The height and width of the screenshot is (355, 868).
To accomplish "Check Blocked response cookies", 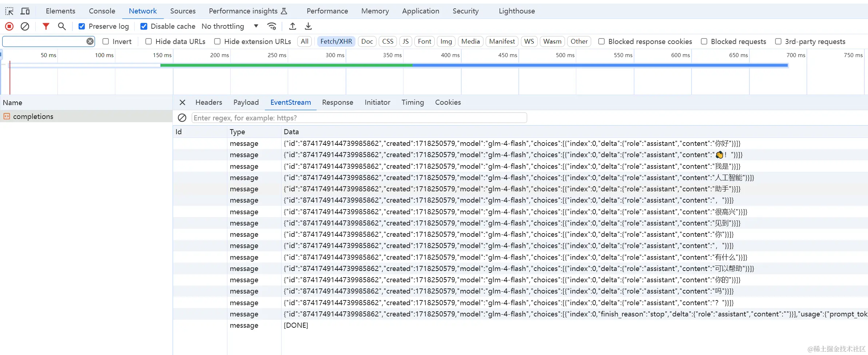I will coord(601,41).
